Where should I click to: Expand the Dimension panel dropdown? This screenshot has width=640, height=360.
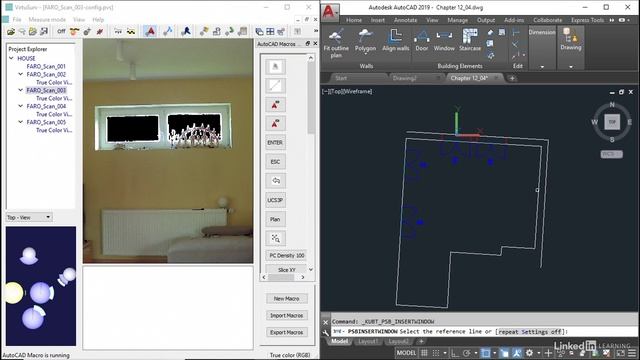542,67
